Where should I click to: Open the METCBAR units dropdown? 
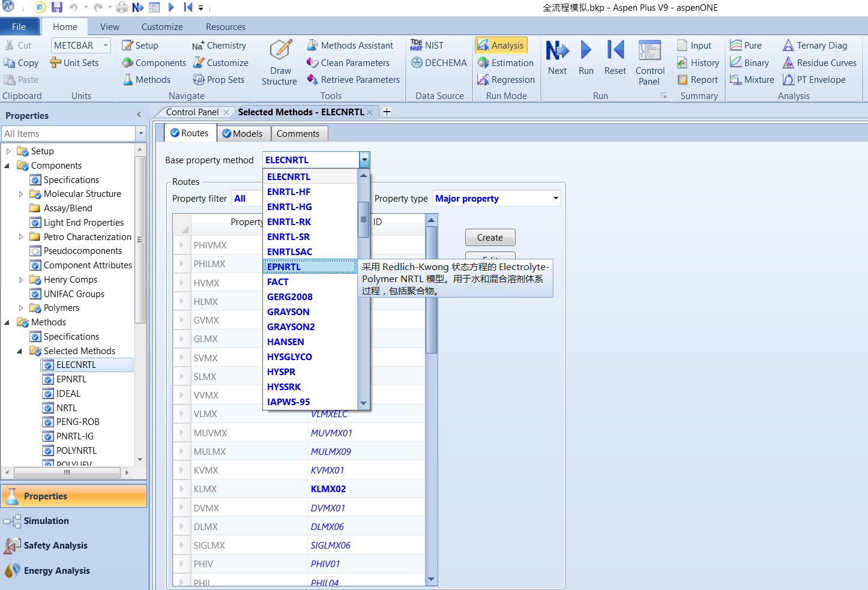(106, 45)
